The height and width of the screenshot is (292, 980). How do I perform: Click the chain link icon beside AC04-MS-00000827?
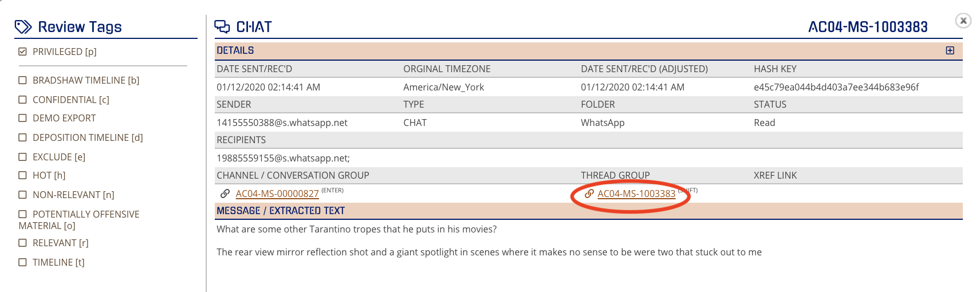pos(225,194)
